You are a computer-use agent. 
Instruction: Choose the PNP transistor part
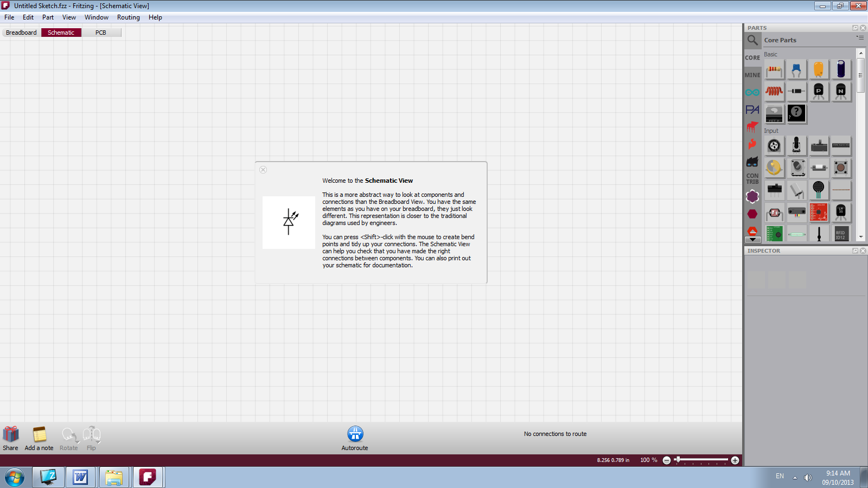point(819,92)
